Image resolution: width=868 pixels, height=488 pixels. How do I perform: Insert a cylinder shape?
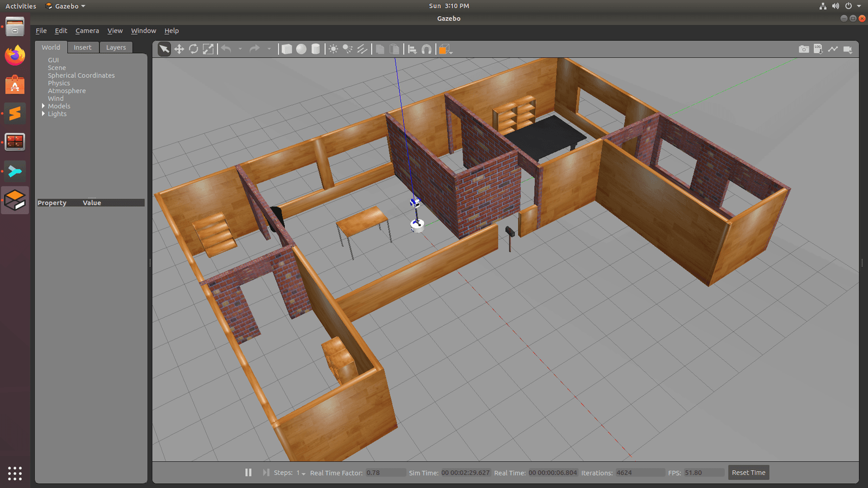click(316, 49)
